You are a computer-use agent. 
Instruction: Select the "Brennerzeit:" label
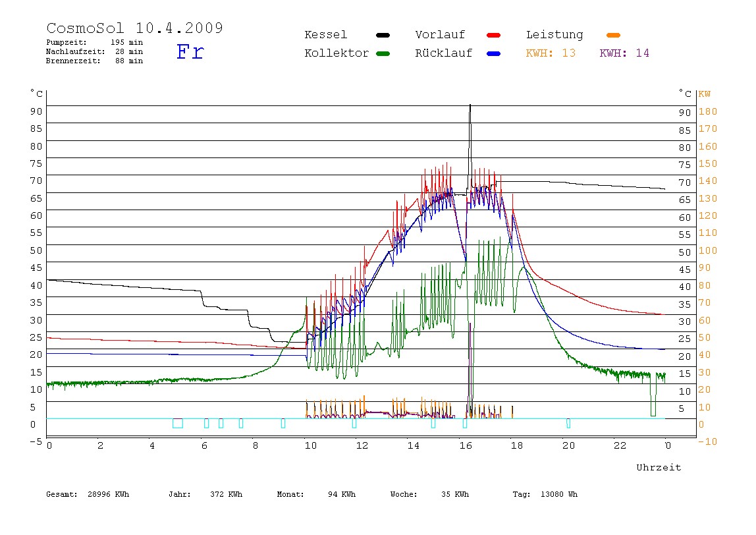(x=73, y=61)
